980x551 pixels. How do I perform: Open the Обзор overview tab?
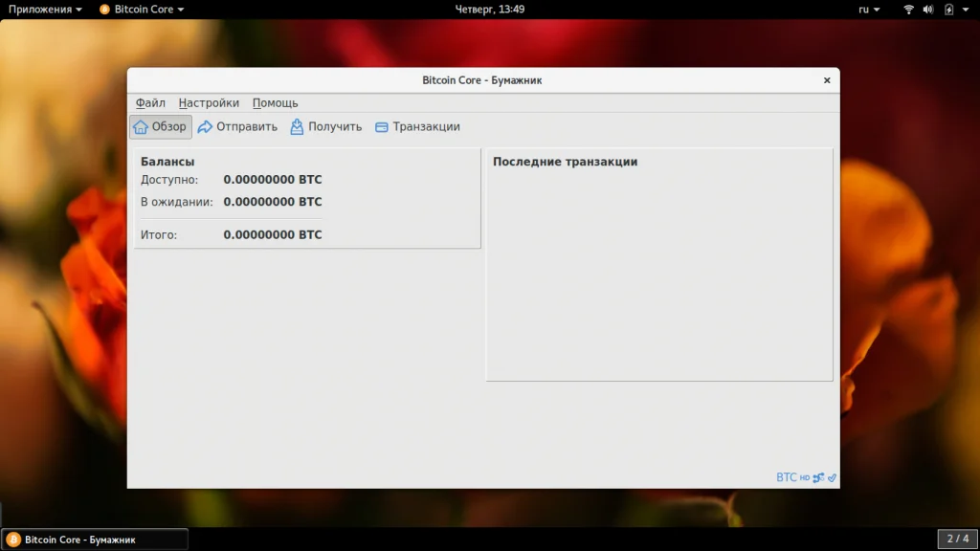pos(160,127)
